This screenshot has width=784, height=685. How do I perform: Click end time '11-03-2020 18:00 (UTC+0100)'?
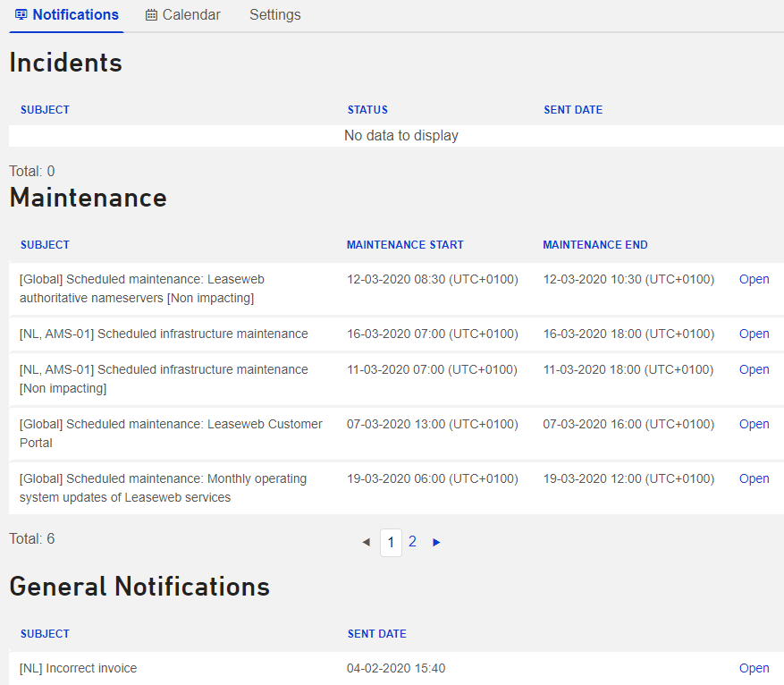(x=628, y=369)
